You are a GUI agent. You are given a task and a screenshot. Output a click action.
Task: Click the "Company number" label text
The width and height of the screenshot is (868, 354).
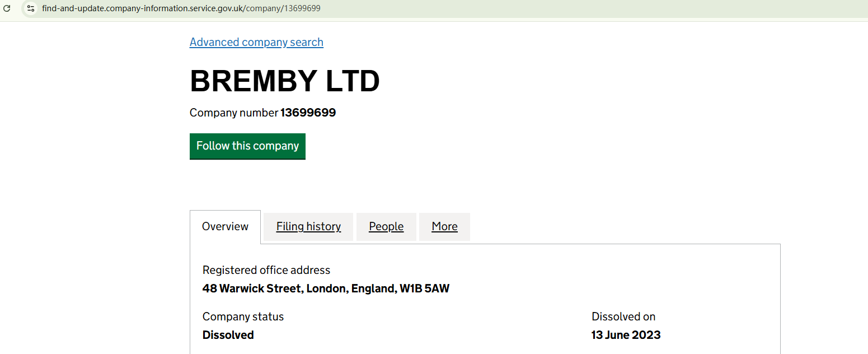pos(233,113)
